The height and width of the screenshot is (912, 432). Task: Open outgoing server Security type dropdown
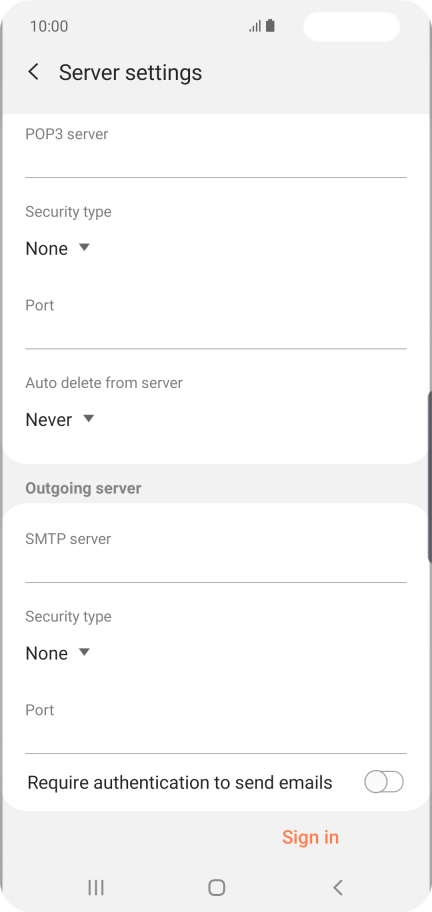(58, 653)
